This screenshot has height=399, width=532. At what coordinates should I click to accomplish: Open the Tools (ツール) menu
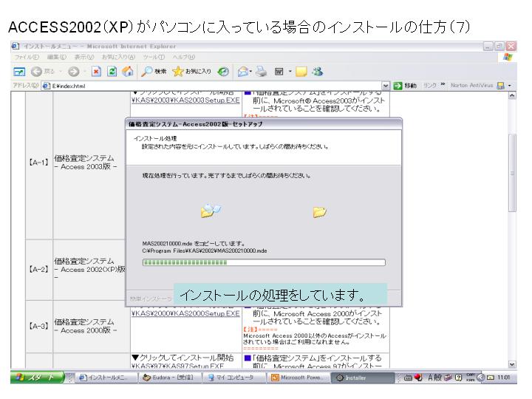point(154,57)
